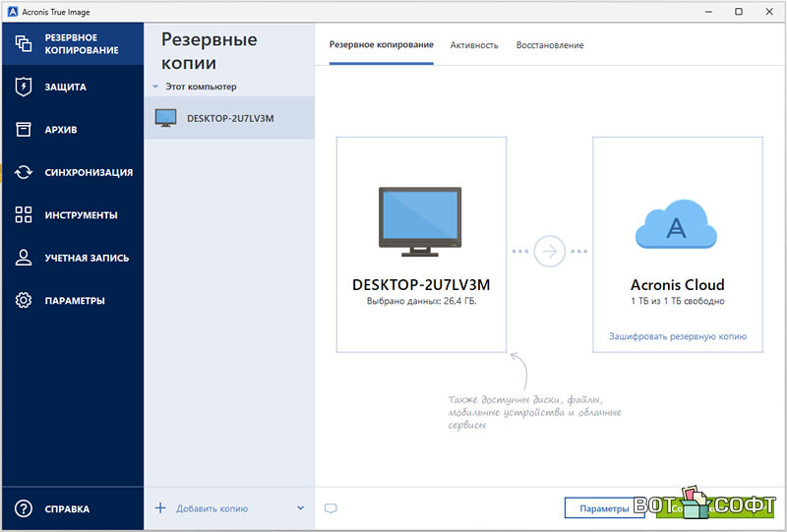787x532 pixels.
Task: Open Account (Учетная запись) person icon
Action: (24, 258)
